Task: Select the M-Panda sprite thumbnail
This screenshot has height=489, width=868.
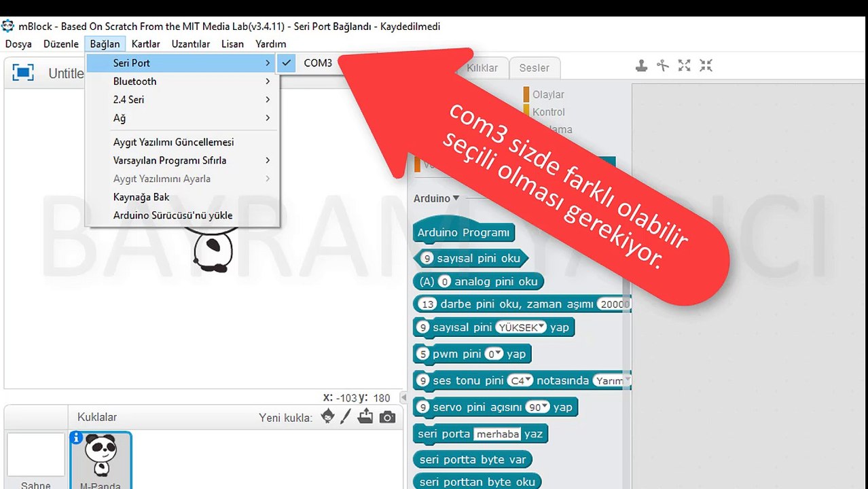Action: pos(101,460)
